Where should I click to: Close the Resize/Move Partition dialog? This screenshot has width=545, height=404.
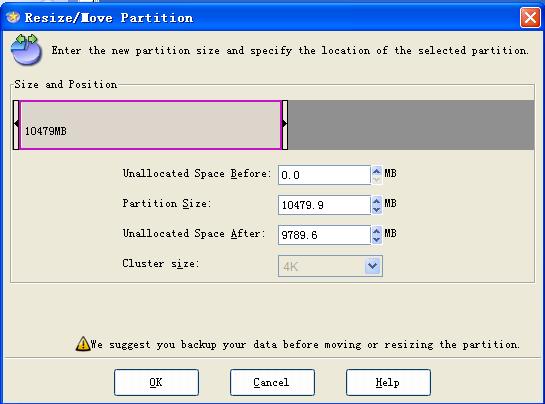click(x=530, y=17)
